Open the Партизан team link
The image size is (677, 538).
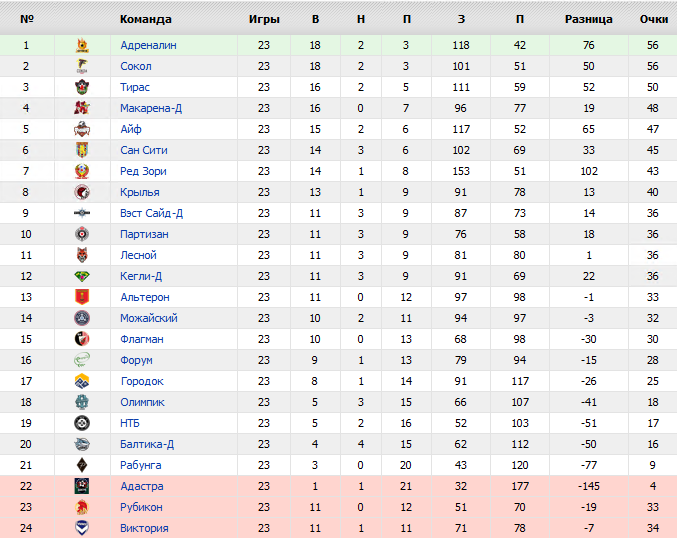(x=144, y=234)
